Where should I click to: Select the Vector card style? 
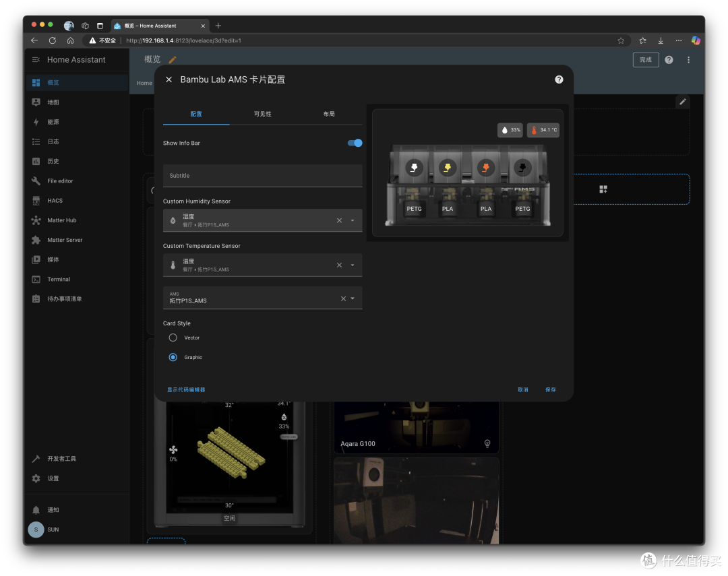[x=173, y=338]
